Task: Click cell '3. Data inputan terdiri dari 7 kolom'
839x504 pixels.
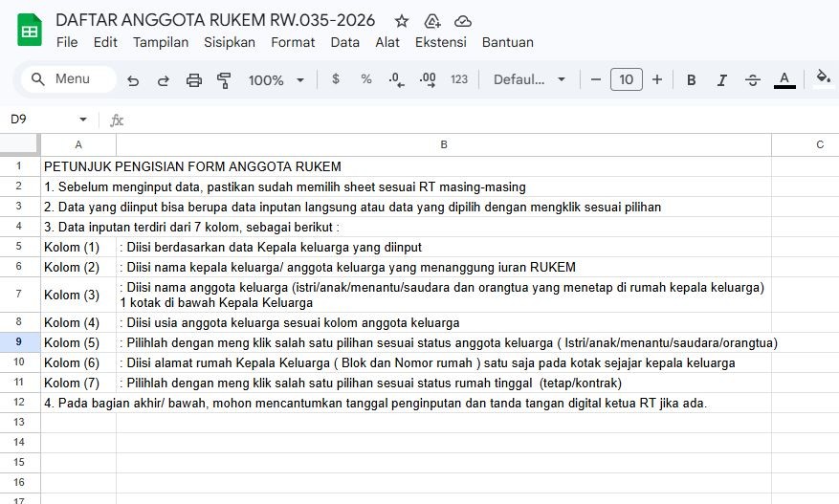Action: 191,227
